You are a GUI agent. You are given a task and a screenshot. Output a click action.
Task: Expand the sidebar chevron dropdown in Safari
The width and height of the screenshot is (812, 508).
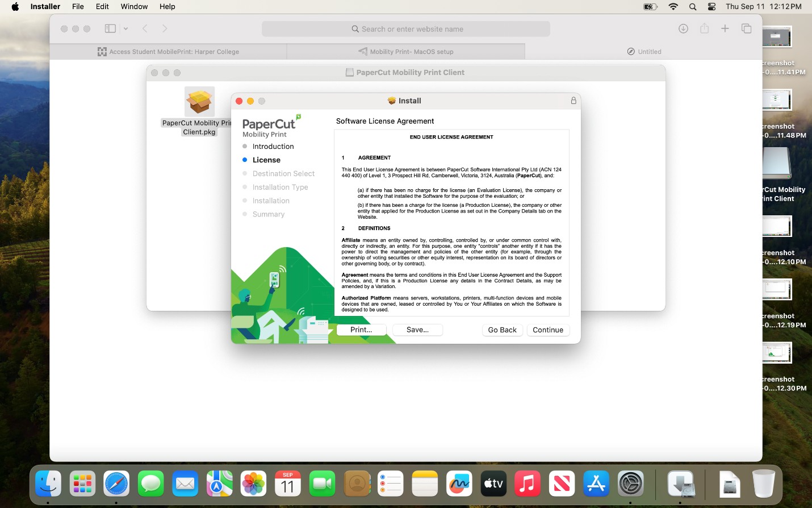click(125, 28)
